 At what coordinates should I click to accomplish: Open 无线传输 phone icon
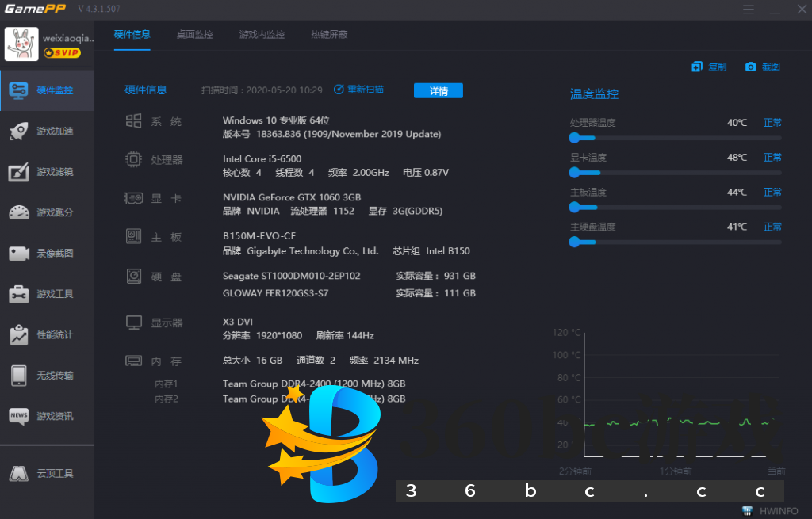pyautogui.click(x=19, y=376)
